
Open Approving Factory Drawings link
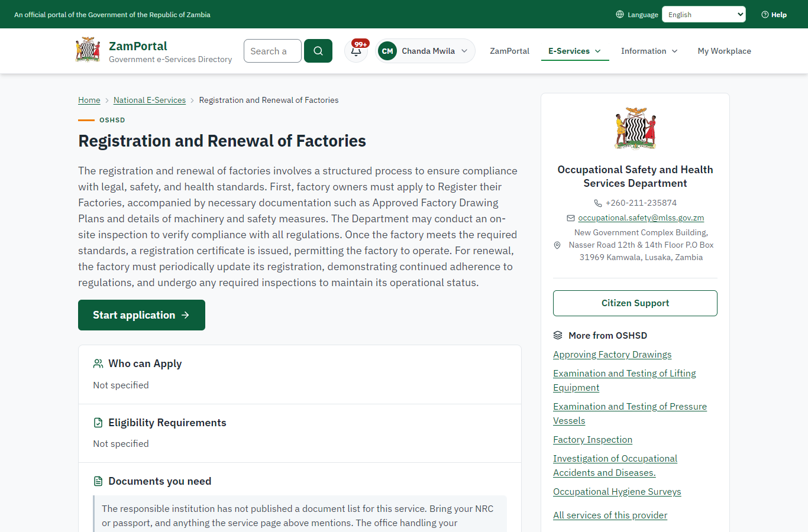tap(612, 355)
